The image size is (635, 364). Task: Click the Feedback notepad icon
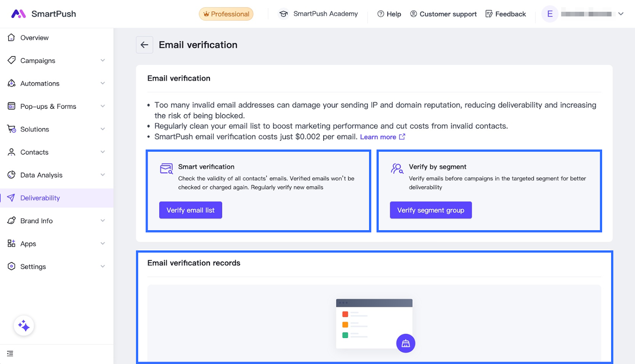[489, 14]
